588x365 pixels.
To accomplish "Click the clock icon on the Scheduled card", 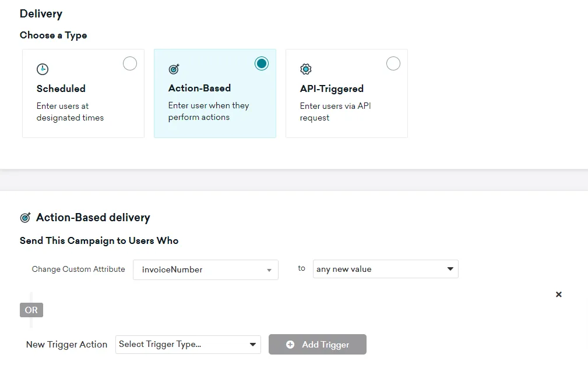I will pos(42,69).
